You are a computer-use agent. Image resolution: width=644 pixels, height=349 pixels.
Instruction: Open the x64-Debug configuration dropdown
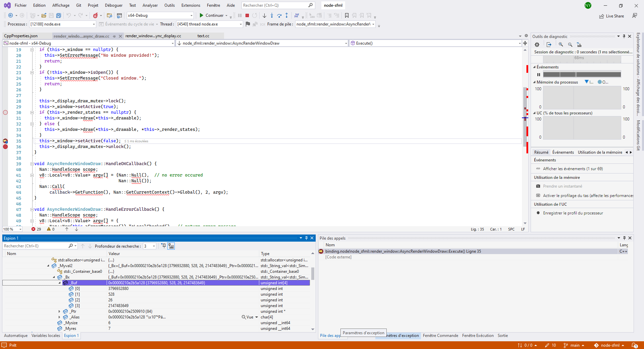pyautogui.click(x=191, y=15)
